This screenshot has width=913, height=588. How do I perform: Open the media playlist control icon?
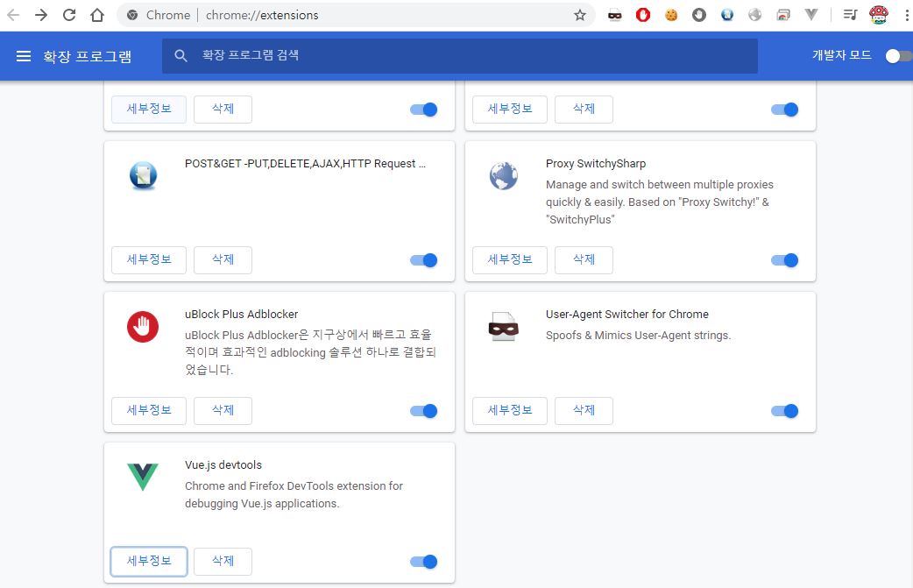coord(851,15)
